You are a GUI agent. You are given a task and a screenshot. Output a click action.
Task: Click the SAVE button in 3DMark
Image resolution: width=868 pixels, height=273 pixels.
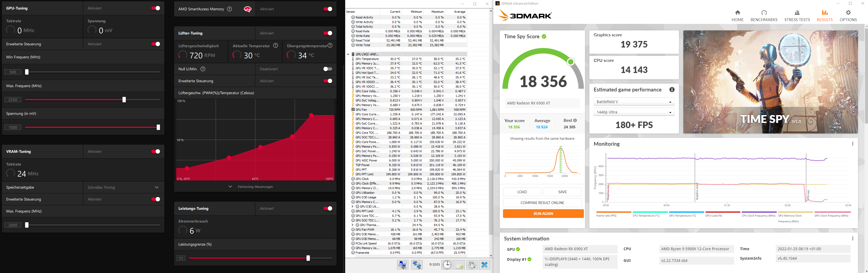pos(562,192)
